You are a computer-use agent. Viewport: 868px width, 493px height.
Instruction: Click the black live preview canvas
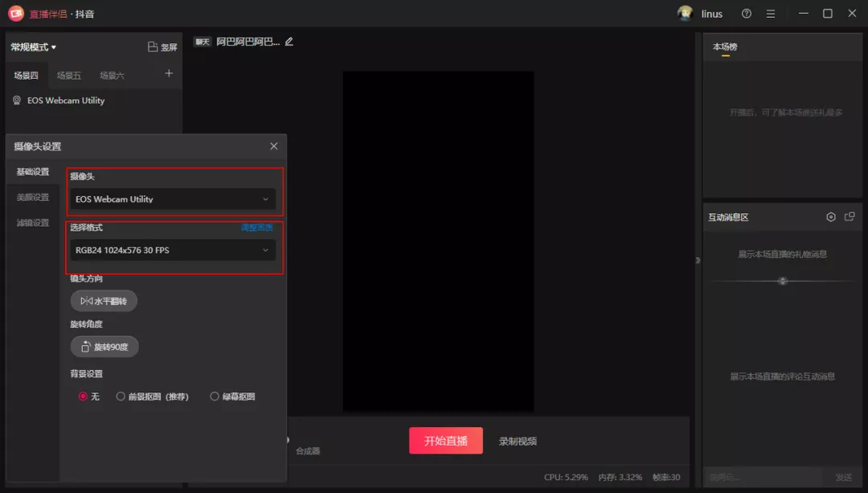pos(439,241)
